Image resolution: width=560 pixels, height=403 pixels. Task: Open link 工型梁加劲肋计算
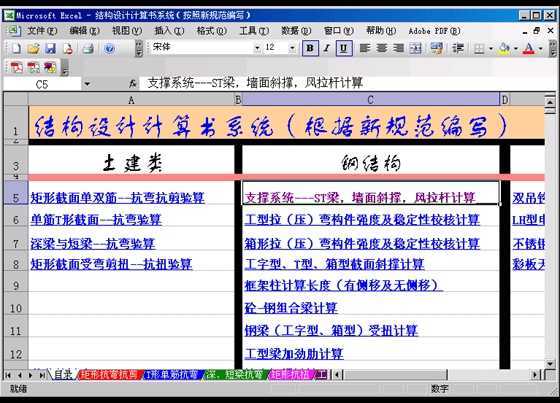[x=294, y=354]
